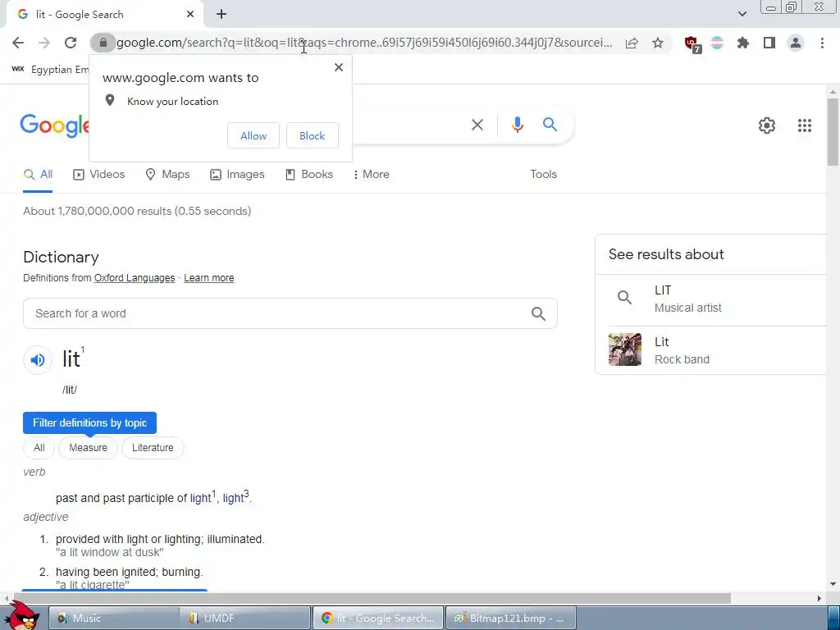Open the Tools search filter
Image resolution: width=840 pixels, height=630 pixels.
(x=543, y=175)
